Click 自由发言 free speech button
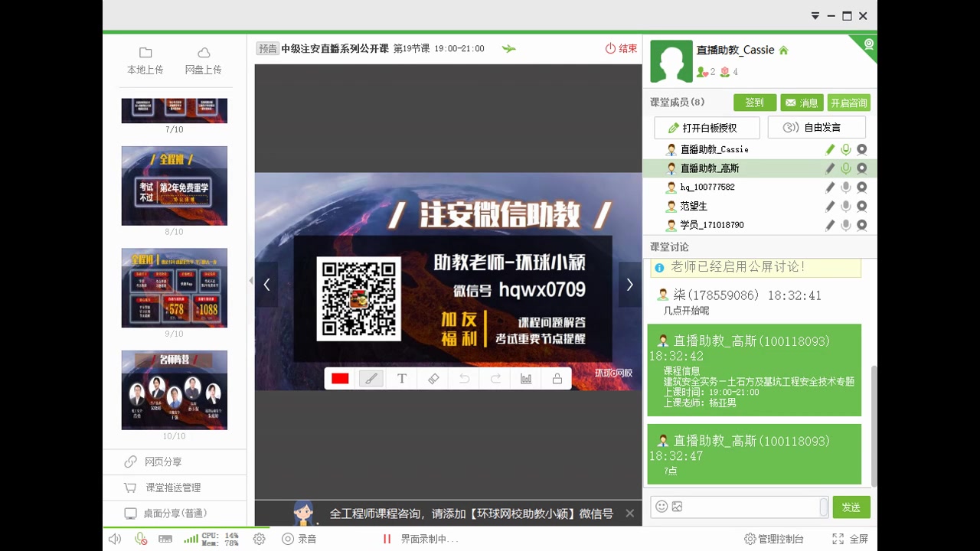The image size is (980, 551). point(816,128)
